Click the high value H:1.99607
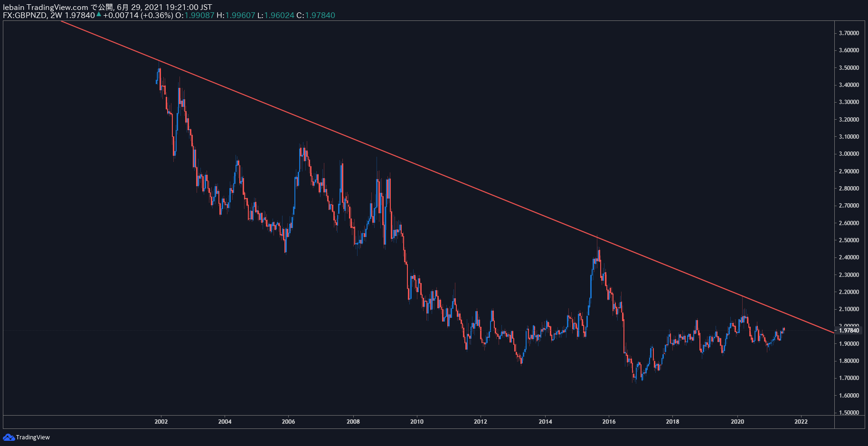Viewport: 868px width, 446px height. [236, 15]
